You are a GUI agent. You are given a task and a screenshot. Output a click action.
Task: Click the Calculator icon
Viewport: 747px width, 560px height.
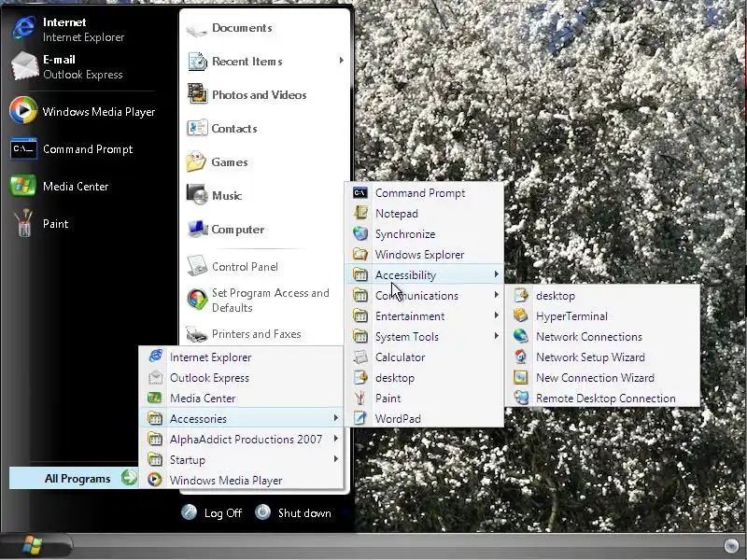pos(360,357)
